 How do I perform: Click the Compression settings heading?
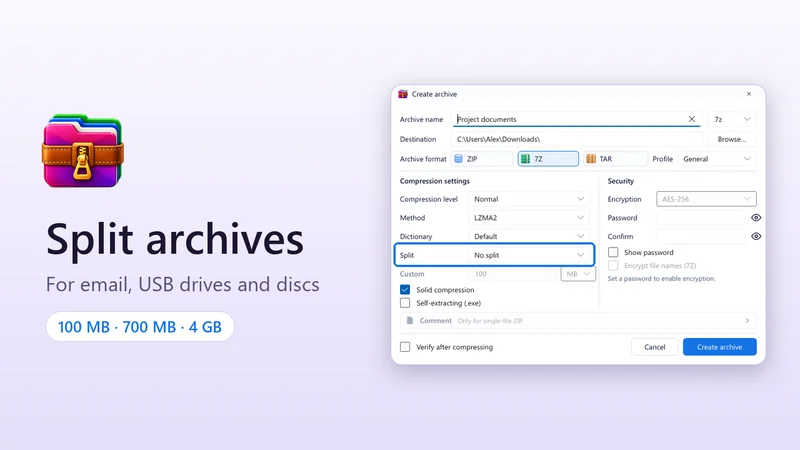[x=435, y=181]
